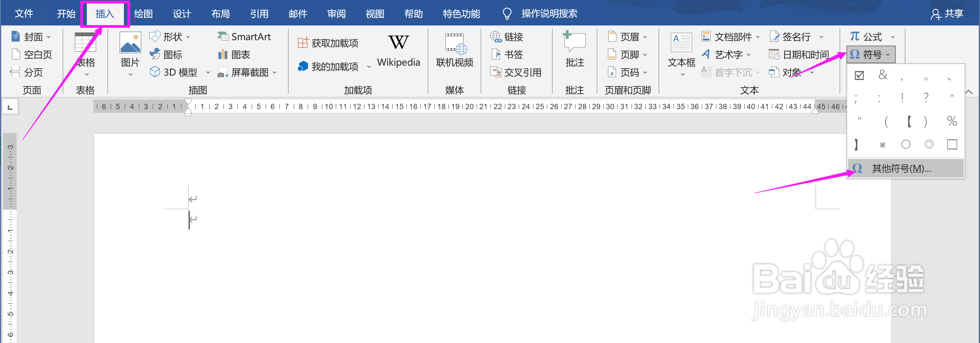Open Shapes (形状) gallery

pos(170,37)
